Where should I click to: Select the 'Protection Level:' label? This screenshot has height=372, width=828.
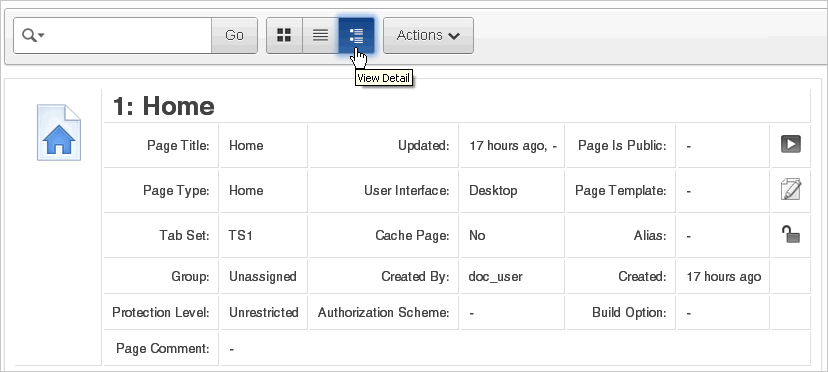click(x=161, y=312)
